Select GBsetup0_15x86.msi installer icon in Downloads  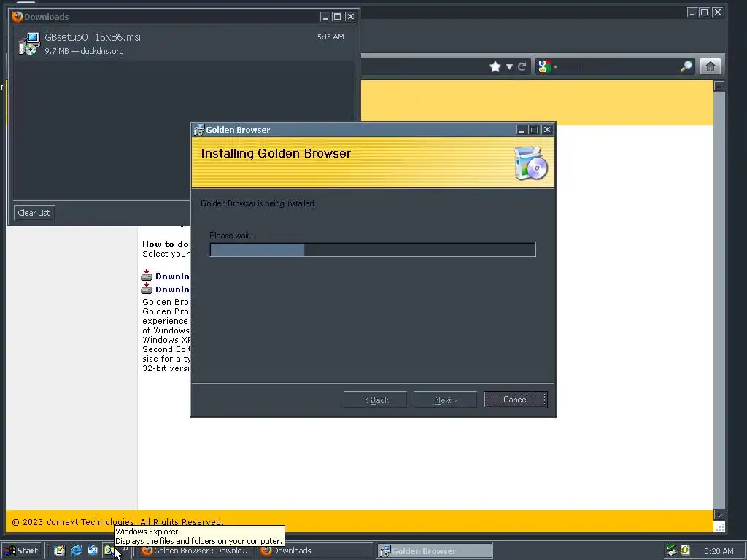(28, 44)
